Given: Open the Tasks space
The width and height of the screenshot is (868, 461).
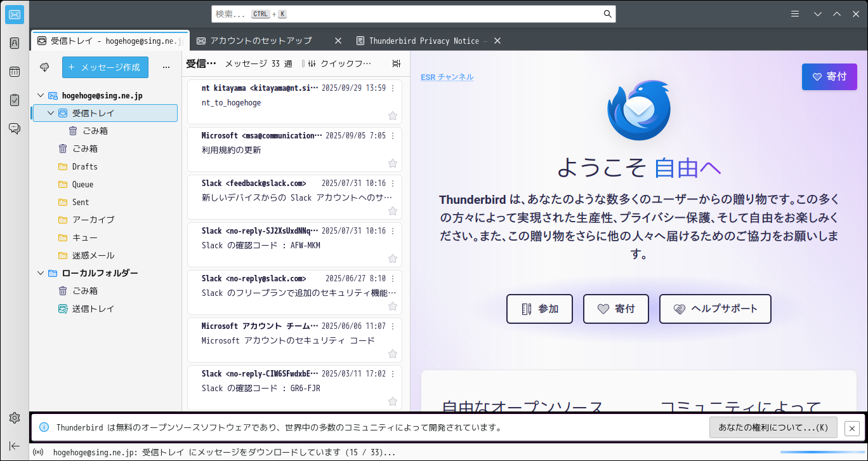Looking at the screenshot, I should [15, 100].
